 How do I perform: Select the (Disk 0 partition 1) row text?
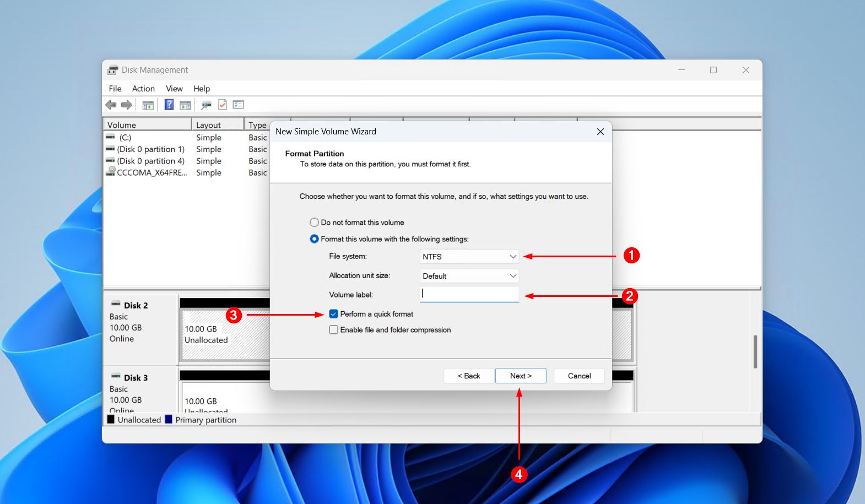(151, 149)
